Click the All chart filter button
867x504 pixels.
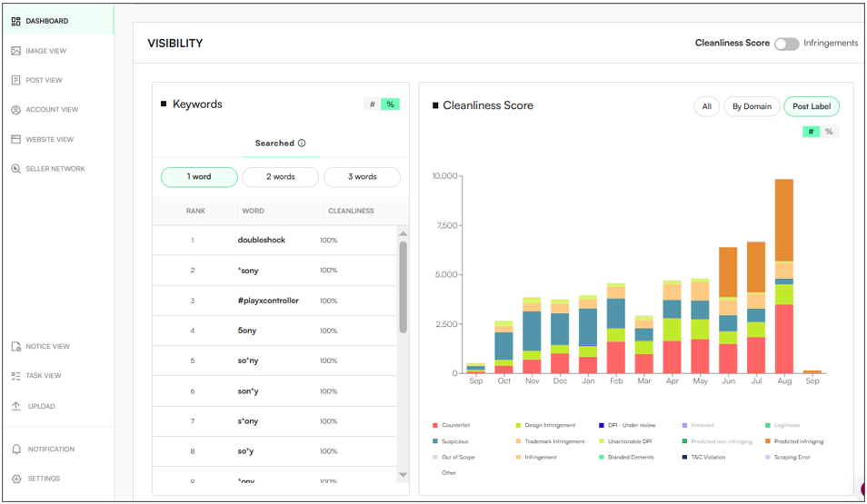(x=706, y=106)
